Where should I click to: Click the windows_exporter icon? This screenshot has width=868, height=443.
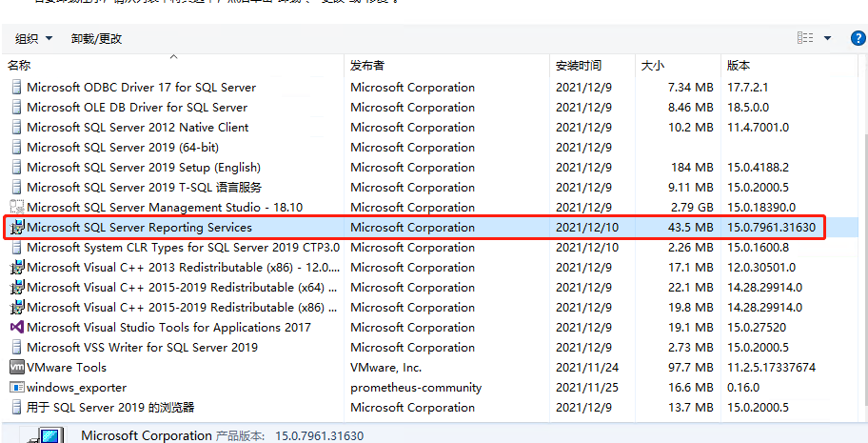point(17,387)
